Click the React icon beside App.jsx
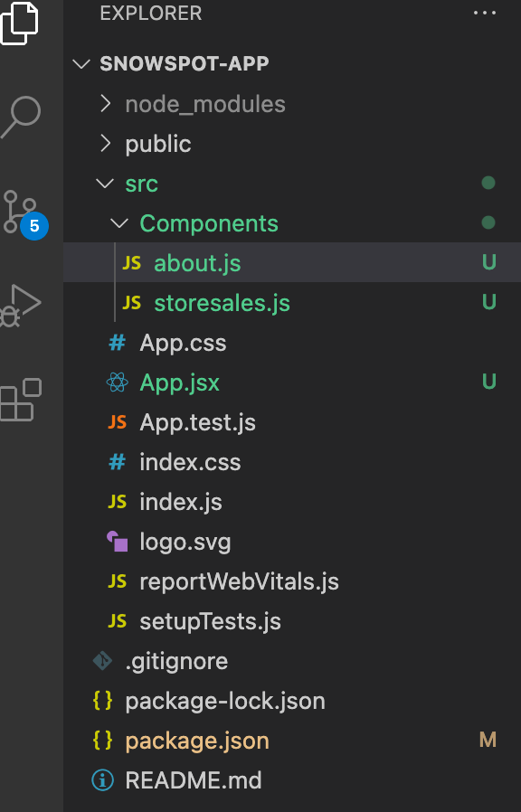Viewport: 521px width, 812px height. click(117, 382)
